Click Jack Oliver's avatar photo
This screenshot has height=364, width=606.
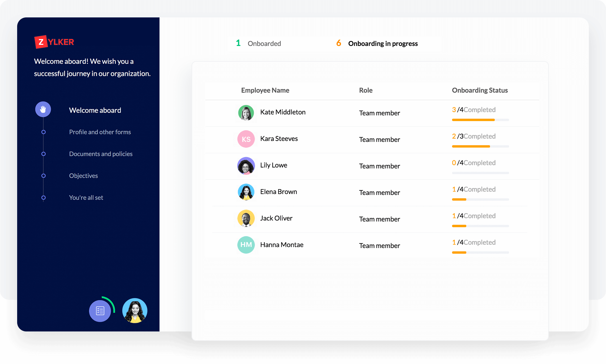tap(246, 218)
